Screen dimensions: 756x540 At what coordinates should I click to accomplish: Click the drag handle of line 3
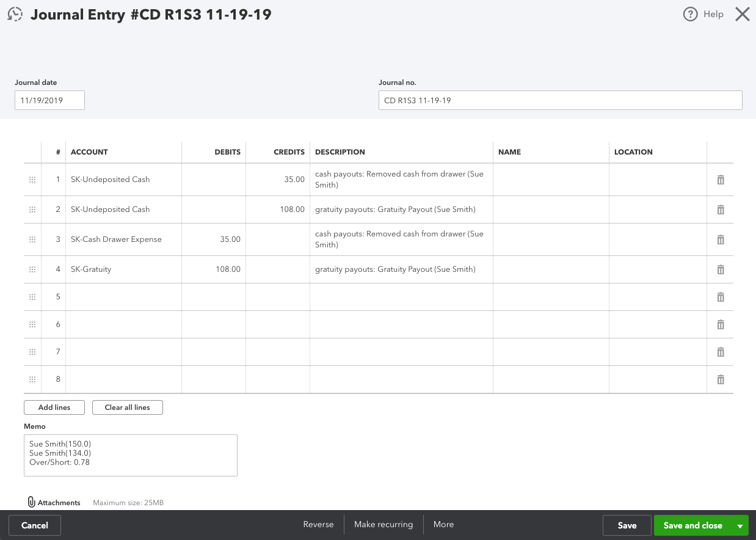point(32,239)
